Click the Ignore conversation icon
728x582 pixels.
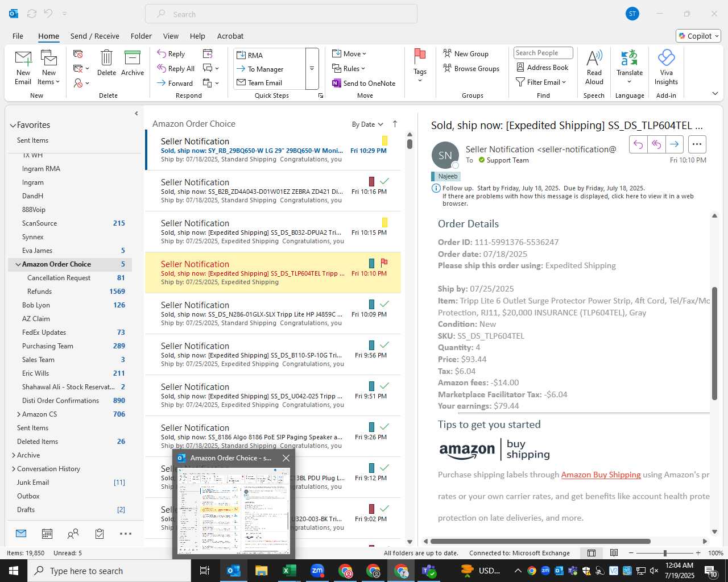coord(78,54)
